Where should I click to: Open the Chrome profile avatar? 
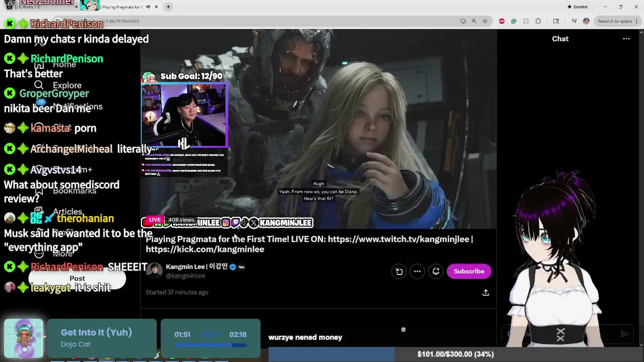click(x=586, y=21)
